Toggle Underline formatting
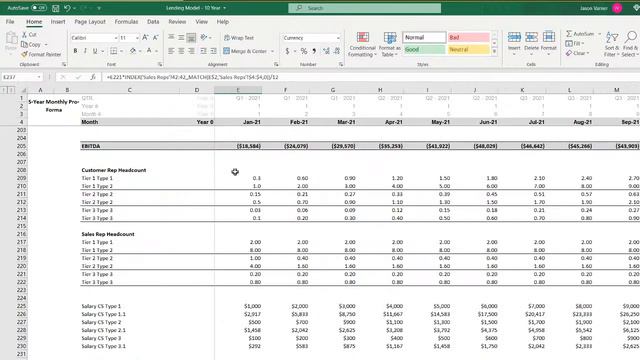 point(95,51)
